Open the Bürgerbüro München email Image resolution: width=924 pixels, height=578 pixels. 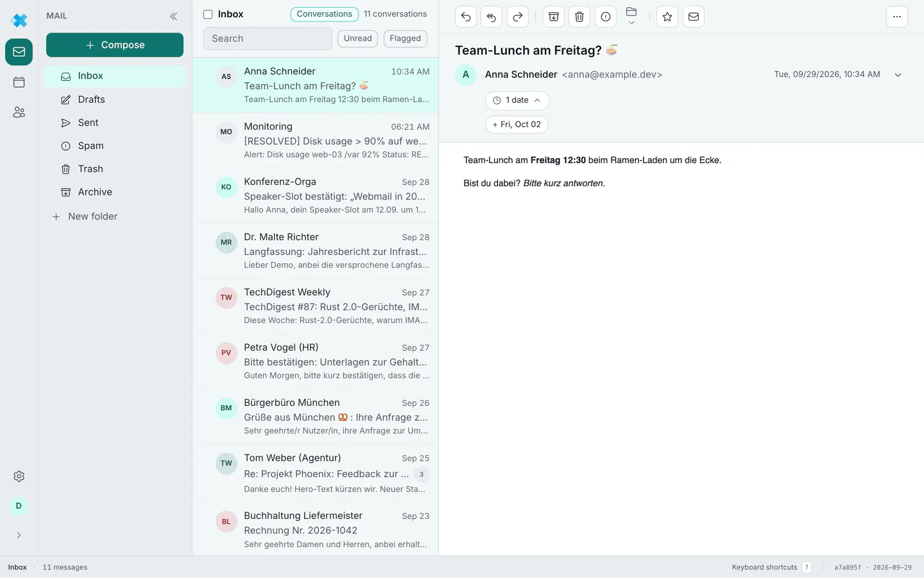(316, 417)
